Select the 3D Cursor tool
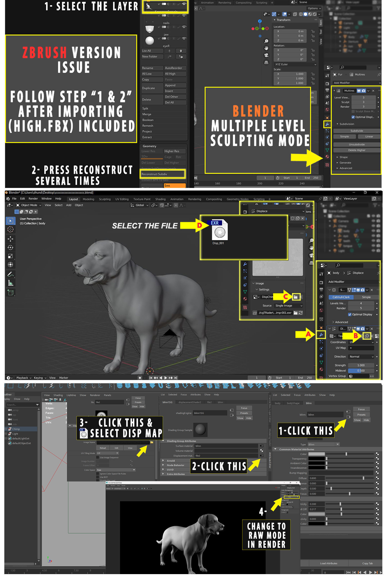 (x=10, y=229)
